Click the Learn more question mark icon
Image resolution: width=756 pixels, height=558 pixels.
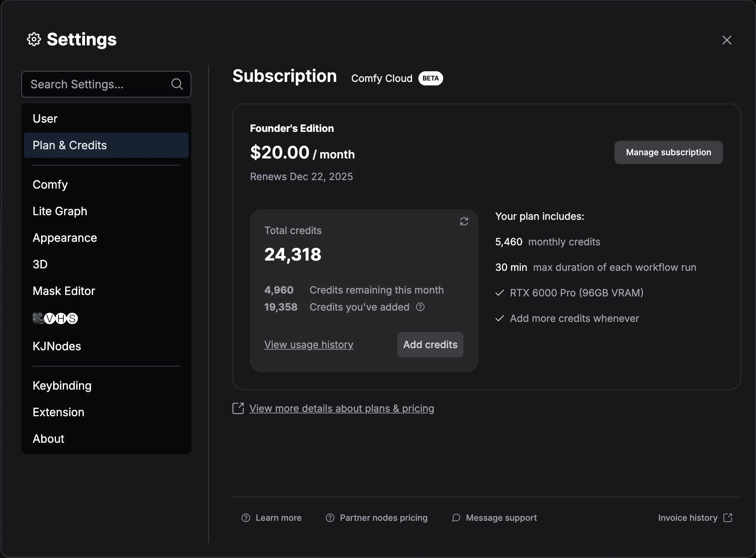click(x=246, y=518)
